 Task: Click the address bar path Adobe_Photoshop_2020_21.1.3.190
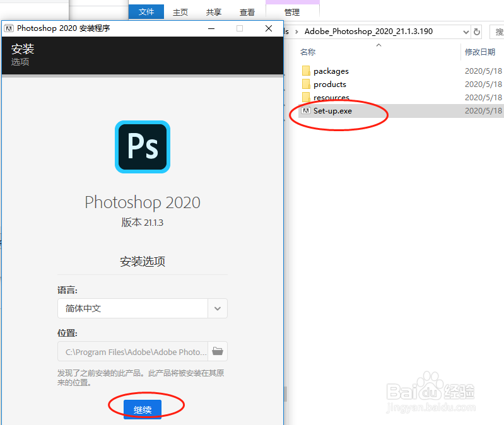click(x=368, y=31)
